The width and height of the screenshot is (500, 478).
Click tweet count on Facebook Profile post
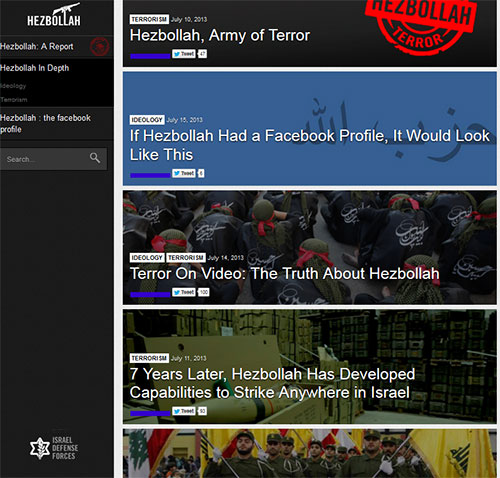click(x=201, y=173)
